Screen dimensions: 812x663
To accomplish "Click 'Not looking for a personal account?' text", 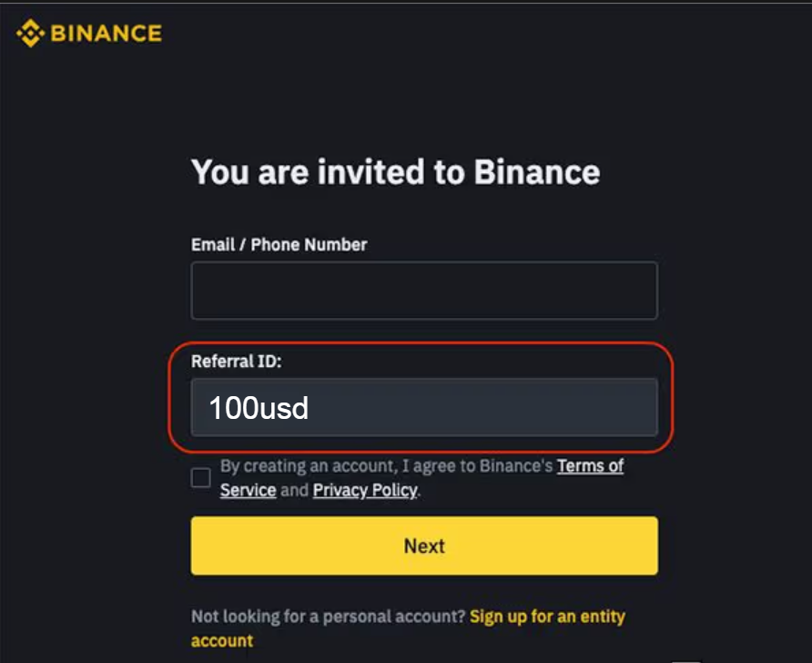I will pos(329,617).
